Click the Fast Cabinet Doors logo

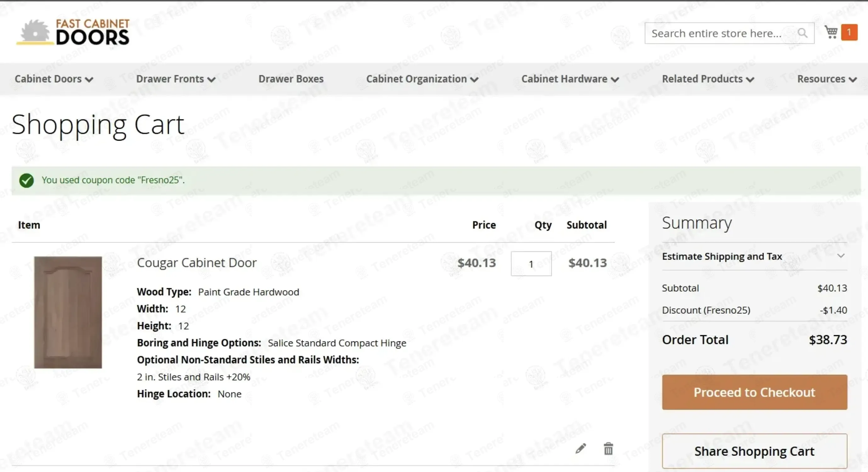pos(73,32)
